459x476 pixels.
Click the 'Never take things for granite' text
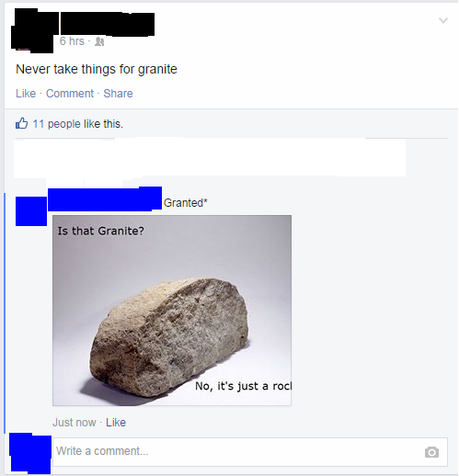coord(97,69)
